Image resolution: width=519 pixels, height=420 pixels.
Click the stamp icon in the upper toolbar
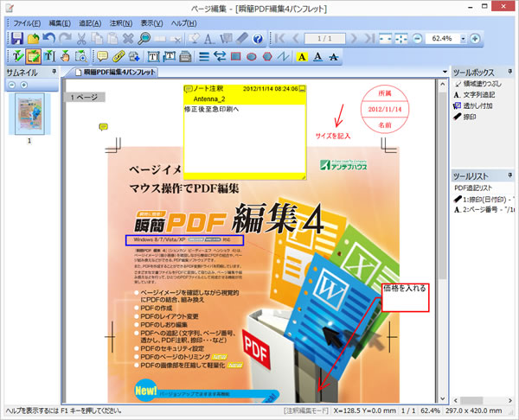(242, 38)
